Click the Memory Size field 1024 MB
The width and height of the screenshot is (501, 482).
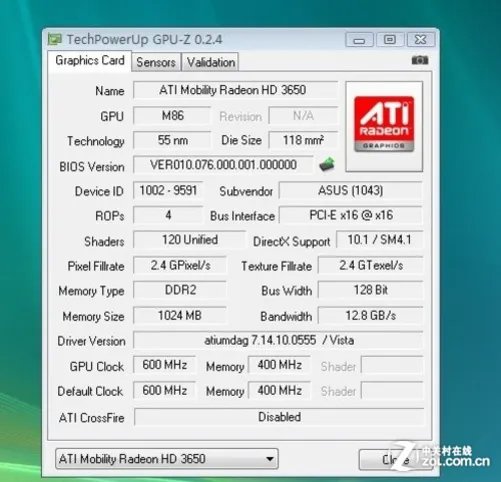pyautogui.click(x=180, y=315)
